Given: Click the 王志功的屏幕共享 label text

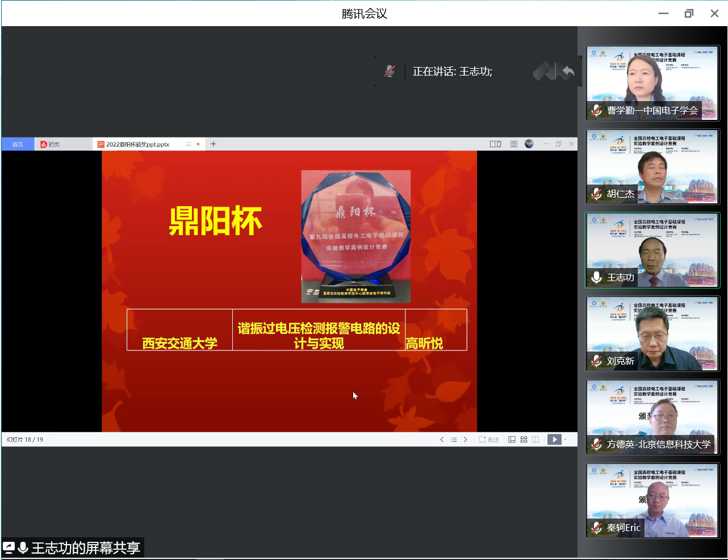Looking at the screenshot, I should pos(86,548).
